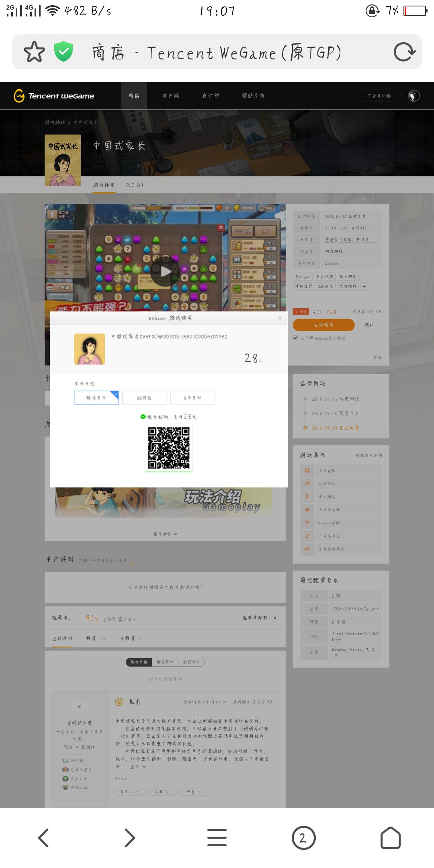Open publisher 椰岛游戏 link
434x868 pixels.
point(334,251)
